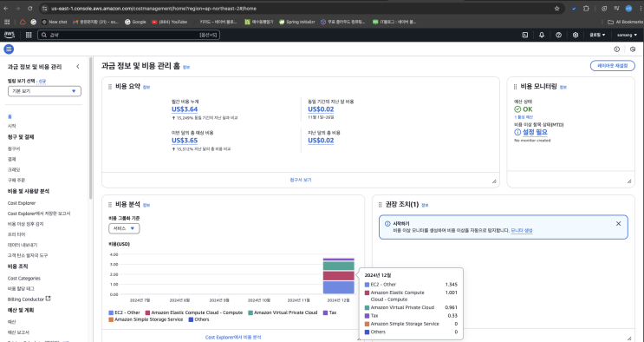
Task: Click the Amazon Simple Storage Service legend swatch
Action: tap(111, 319)
